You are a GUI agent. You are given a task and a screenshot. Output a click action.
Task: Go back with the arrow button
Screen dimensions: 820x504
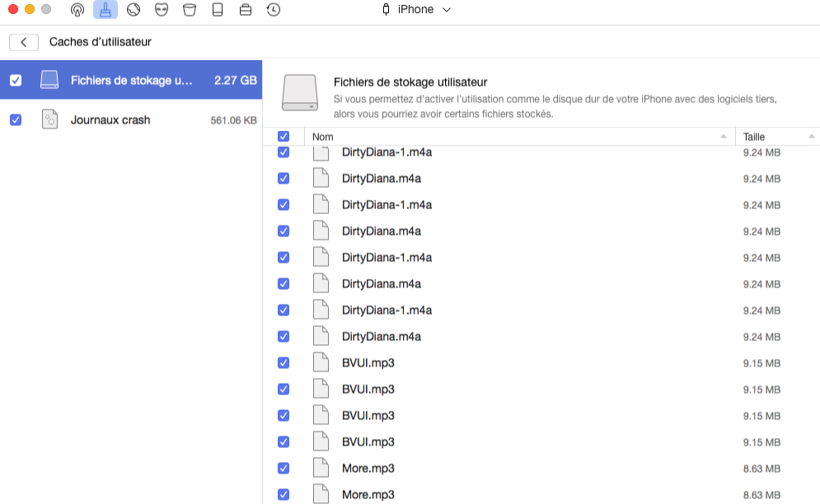click(x=24, y=42)
